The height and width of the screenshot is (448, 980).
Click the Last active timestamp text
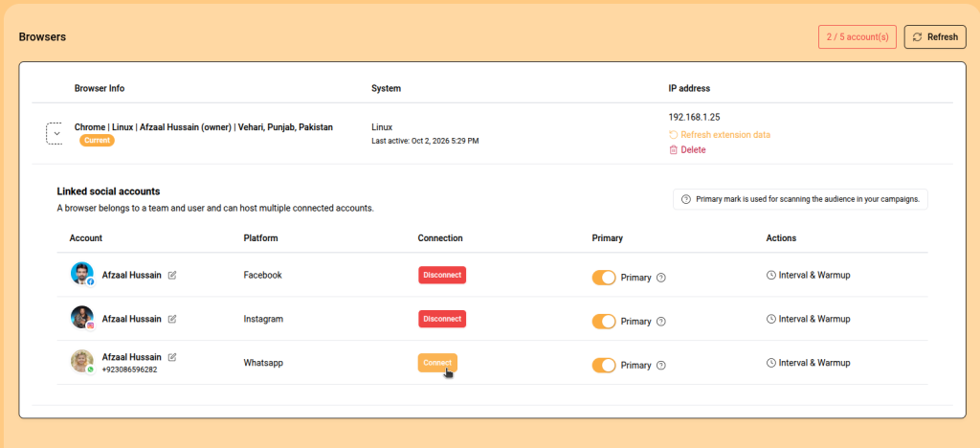(x=425, y=141)
